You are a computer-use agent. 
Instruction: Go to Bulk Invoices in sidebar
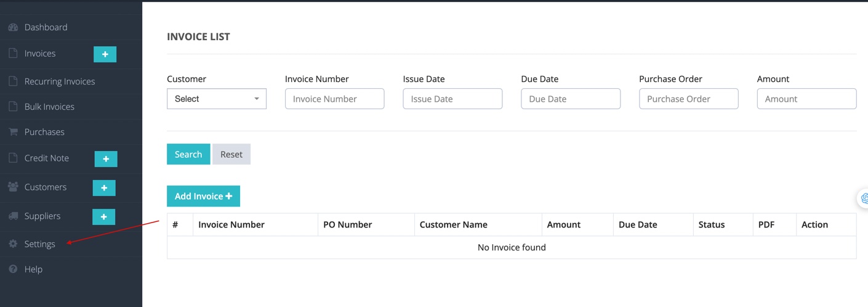pos(49,107)
